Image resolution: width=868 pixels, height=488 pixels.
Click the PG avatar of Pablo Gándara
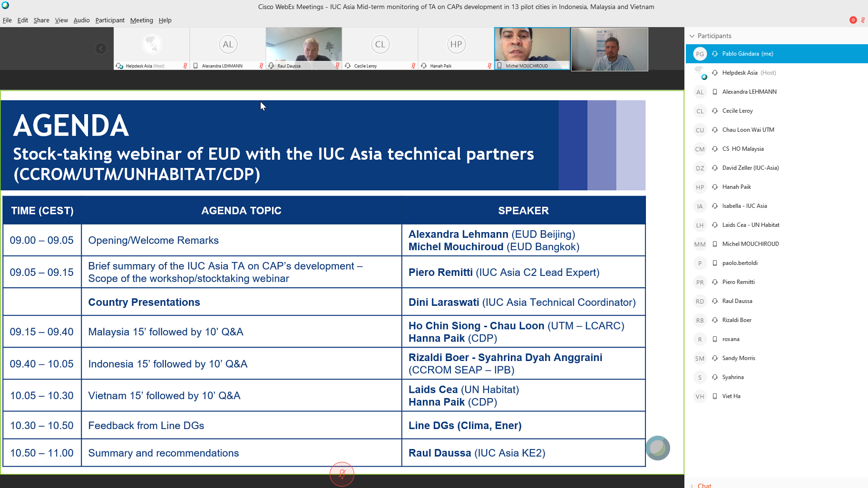click(700, 54)
